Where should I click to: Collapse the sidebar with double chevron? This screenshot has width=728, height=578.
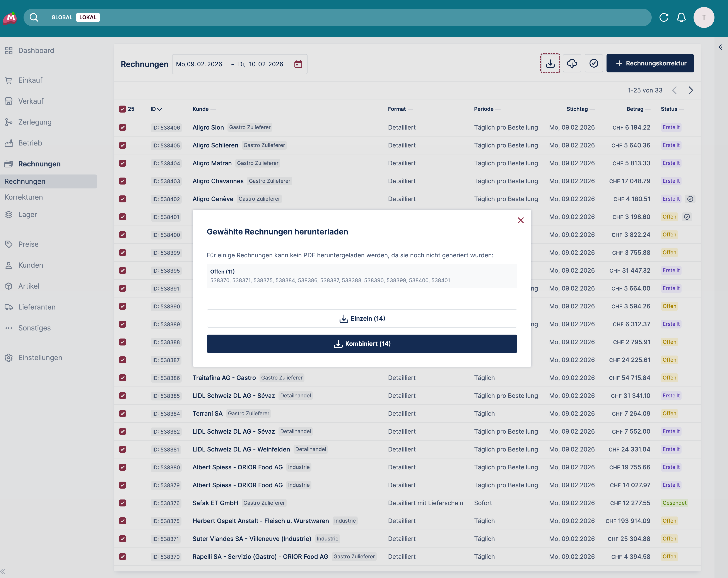pyautogui.click(x=3, y=571)
